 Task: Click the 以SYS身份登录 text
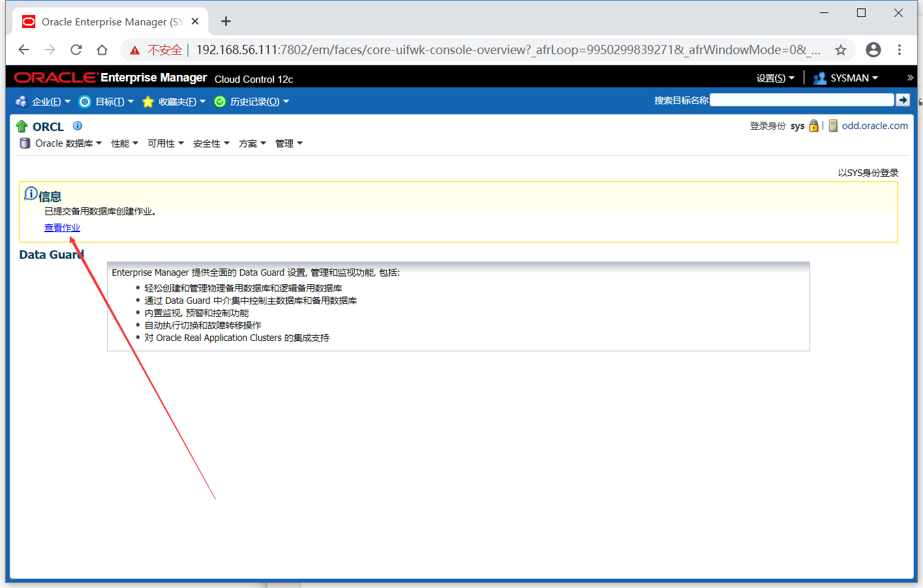(868, 173)
